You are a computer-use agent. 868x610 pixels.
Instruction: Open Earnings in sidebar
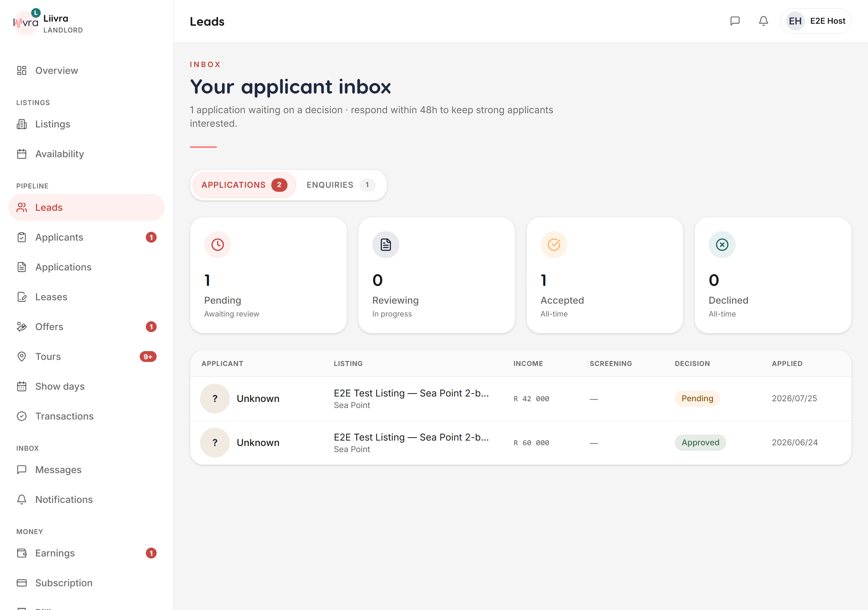(x=86, y=553)
